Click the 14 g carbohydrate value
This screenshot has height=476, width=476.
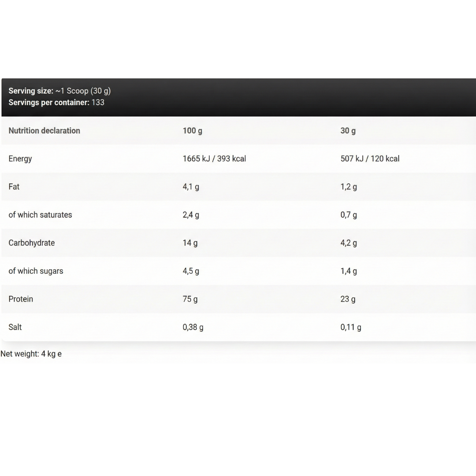click(x=190, y=243)
